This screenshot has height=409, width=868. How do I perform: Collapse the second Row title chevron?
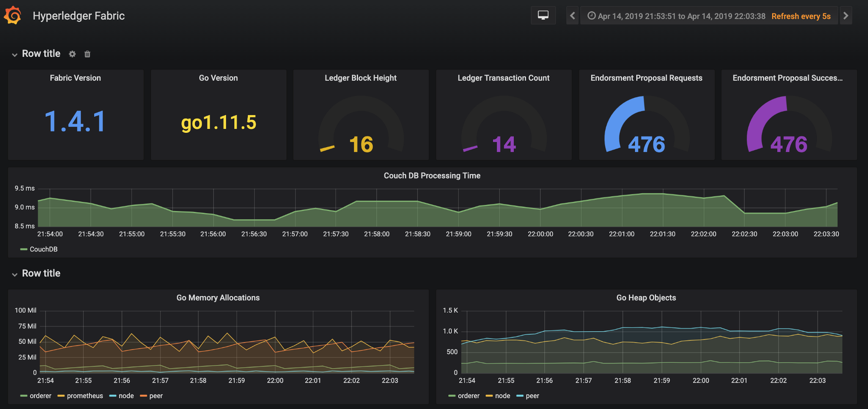click(x=15, y=274)
